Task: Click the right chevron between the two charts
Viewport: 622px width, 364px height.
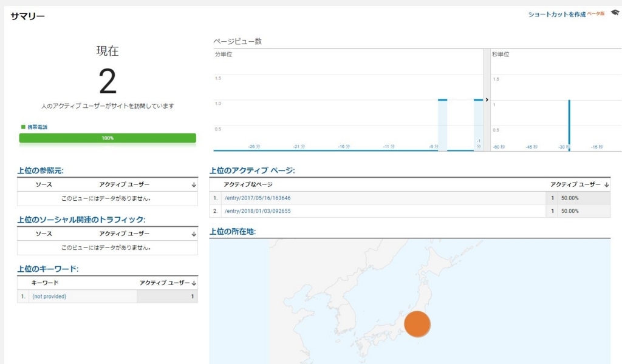Action: pos(487,98)
